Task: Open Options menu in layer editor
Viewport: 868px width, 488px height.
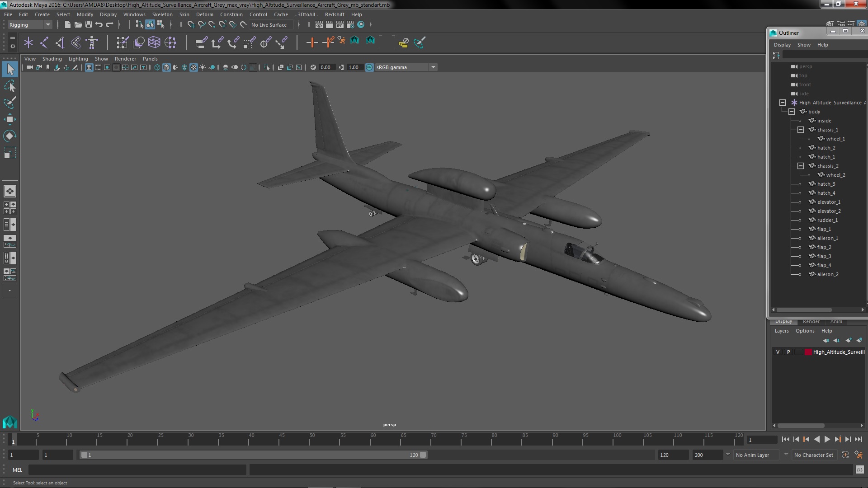Action: (x=805, y=331)
